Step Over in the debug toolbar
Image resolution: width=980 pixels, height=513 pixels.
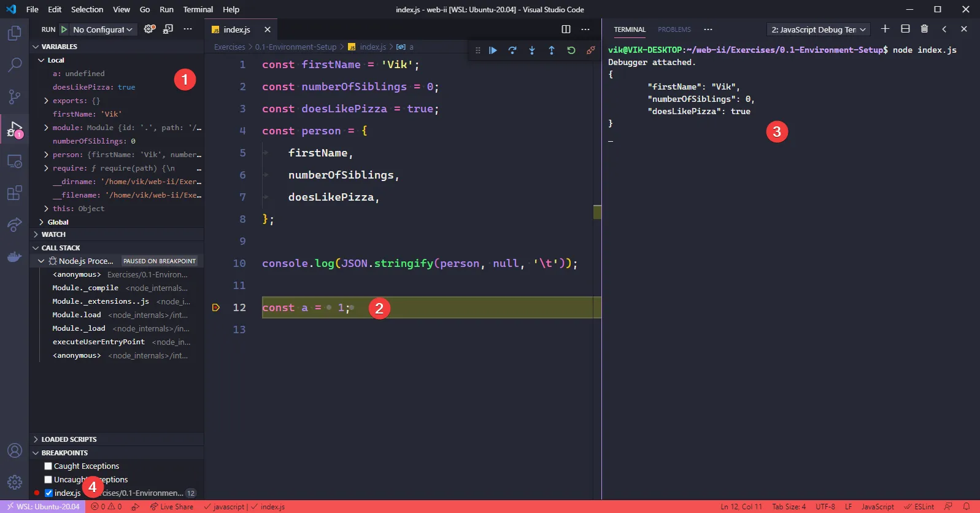512,50
